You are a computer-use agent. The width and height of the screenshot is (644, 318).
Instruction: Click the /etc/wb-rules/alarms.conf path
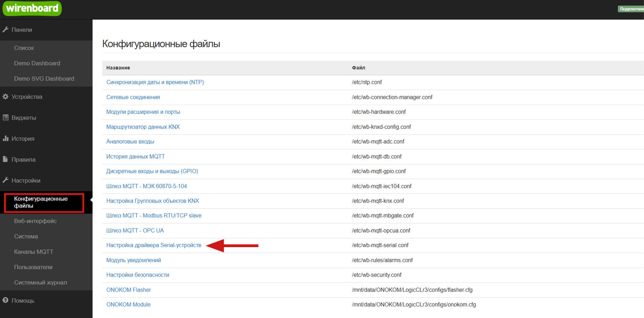(382, 260)
